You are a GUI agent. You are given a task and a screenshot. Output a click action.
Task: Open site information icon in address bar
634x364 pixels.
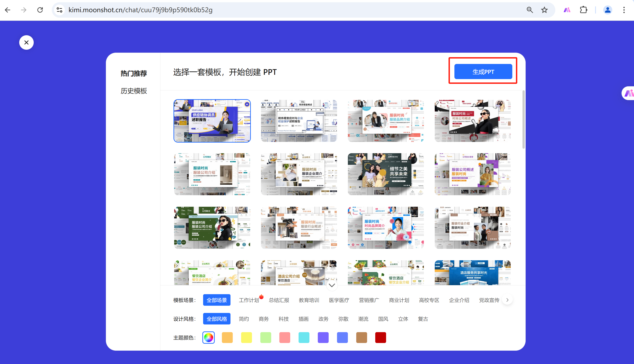(59, 10)
